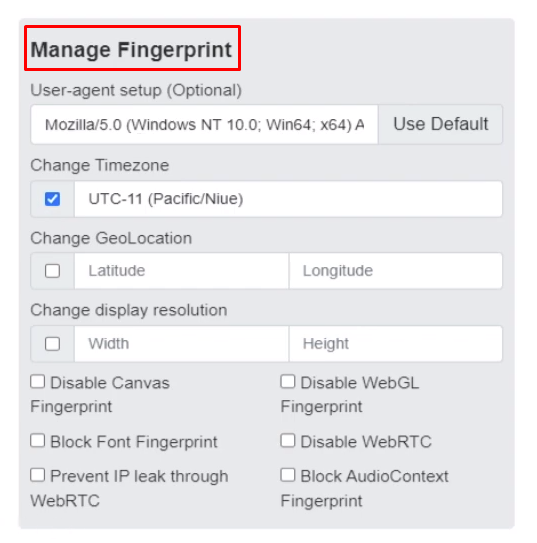This screenshot has height=543, width=537.
Task: Select the Height input box
Action: pos(395,344)
